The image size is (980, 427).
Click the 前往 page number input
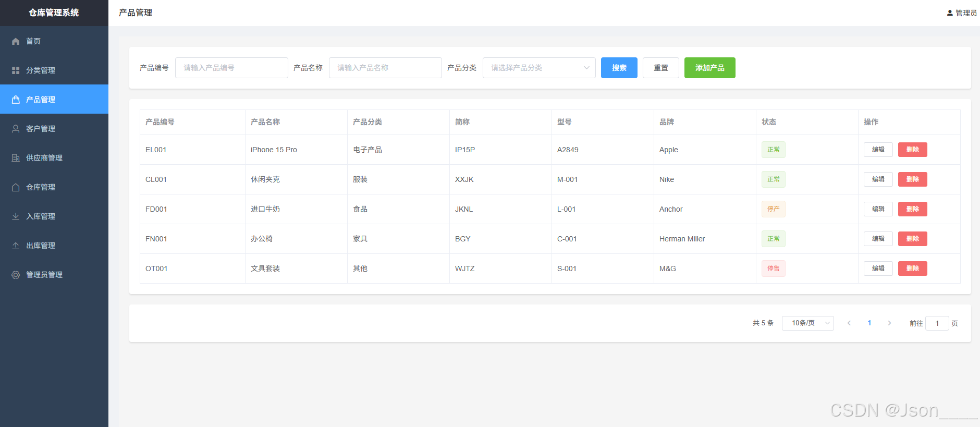click(937, 323)
